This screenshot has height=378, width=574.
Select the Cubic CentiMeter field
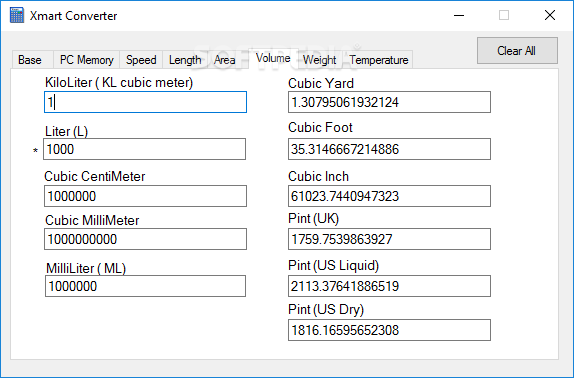tap(145, 196)
